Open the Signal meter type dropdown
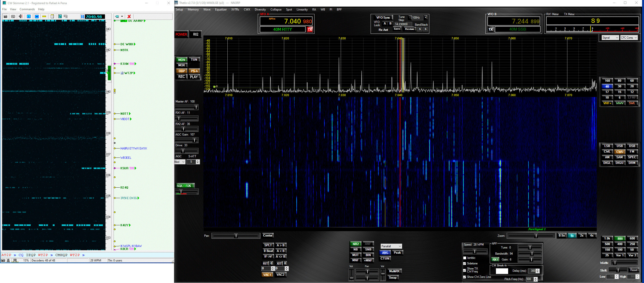Screen dimensions: 644x283 (x=610, y=38)
